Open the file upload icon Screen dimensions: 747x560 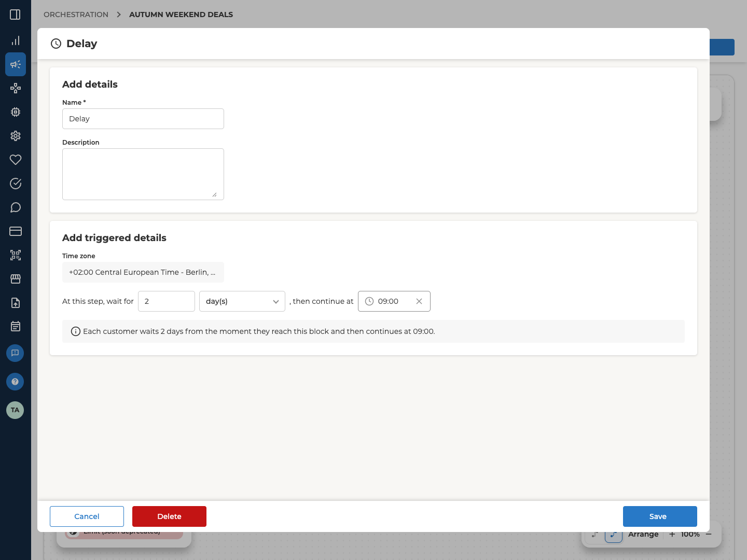pyautogui.click(x=16, y=303)
